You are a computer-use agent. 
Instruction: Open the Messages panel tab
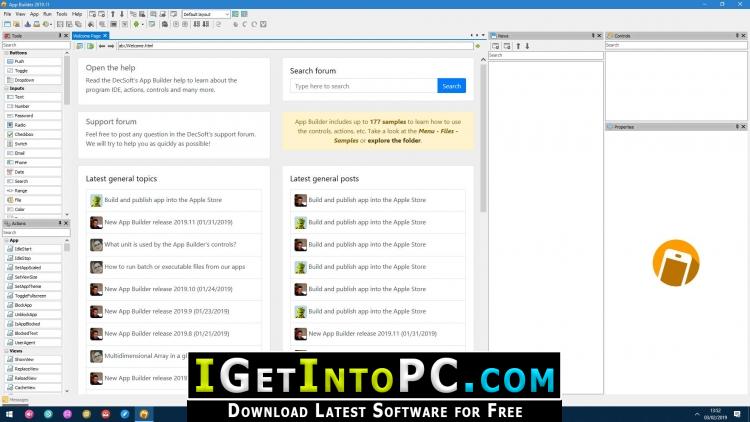coord(16,400)
